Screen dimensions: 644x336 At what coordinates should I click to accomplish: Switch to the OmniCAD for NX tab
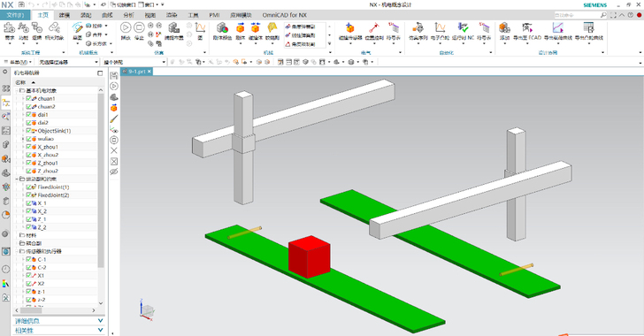pos(285,15)
